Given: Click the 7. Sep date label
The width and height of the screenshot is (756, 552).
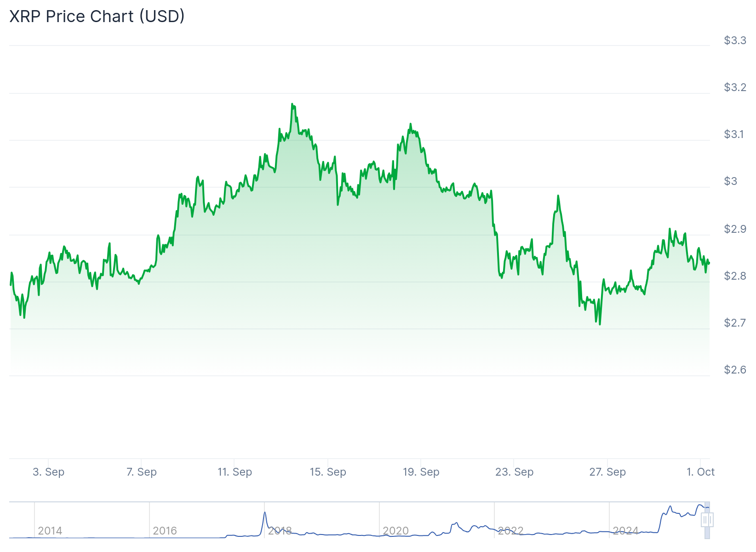Looking at the screenshot, I should (142, 472).
